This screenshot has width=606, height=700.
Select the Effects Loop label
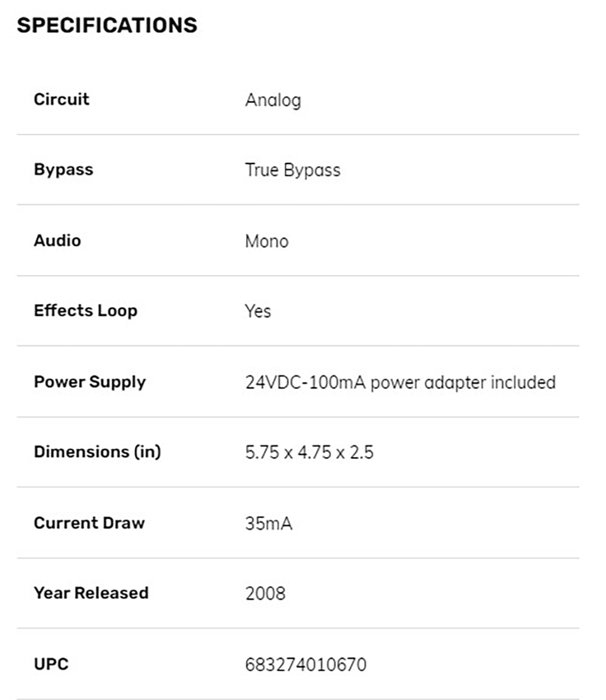pos(85,310)
